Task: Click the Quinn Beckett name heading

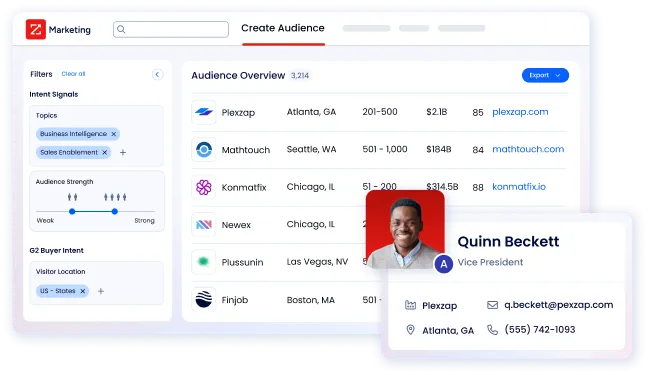Action: click(x=508, y=241)
